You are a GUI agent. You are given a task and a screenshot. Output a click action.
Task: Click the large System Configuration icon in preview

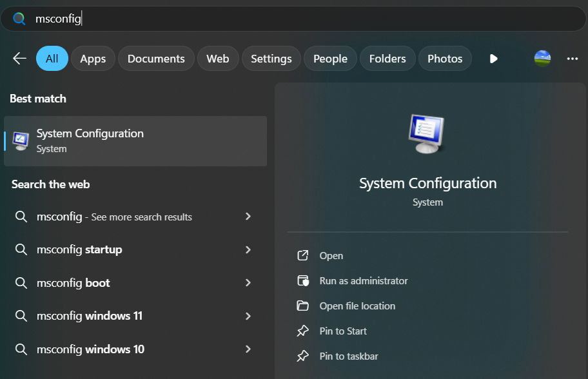click(x=427, y=133)
